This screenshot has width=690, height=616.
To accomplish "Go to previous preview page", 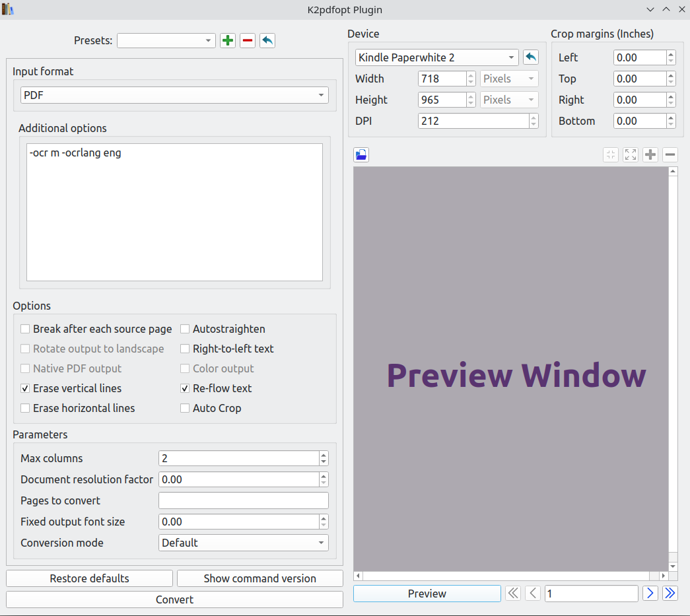I will [533, 593].
